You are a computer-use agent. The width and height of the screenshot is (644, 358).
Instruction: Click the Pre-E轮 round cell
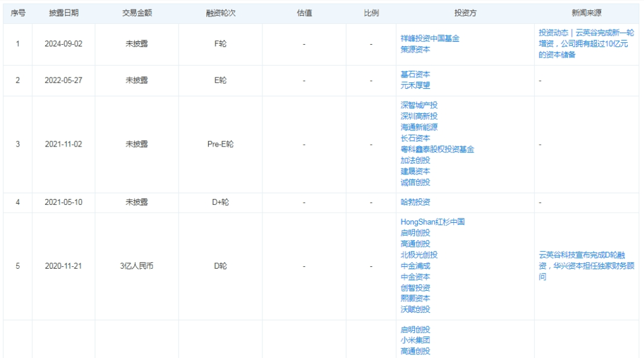coord(221,144)
